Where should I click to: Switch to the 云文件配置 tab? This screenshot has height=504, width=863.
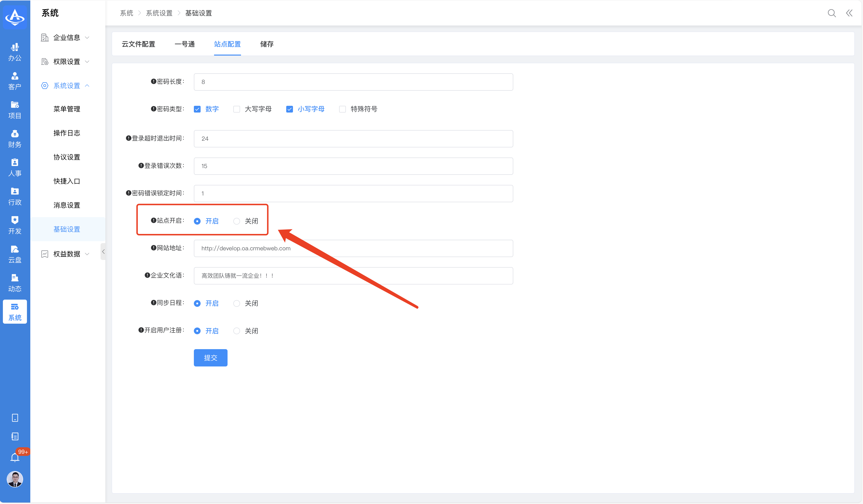coord(138,44)
